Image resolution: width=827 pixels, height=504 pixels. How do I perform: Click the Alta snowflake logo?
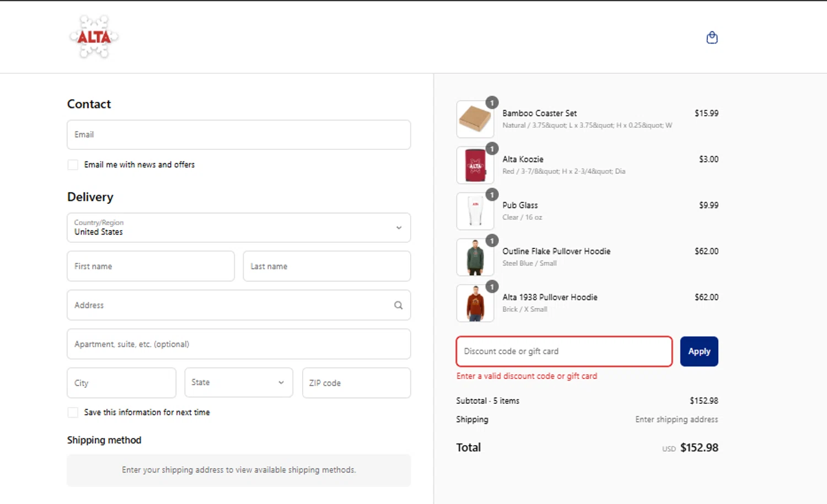(x=94, y=37)
